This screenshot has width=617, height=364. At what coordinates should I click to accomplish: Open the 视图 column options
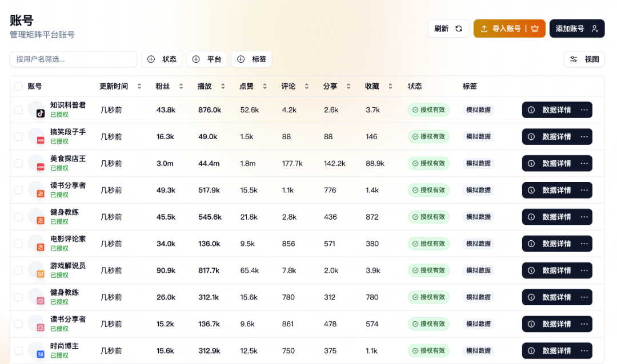(584, 59)
